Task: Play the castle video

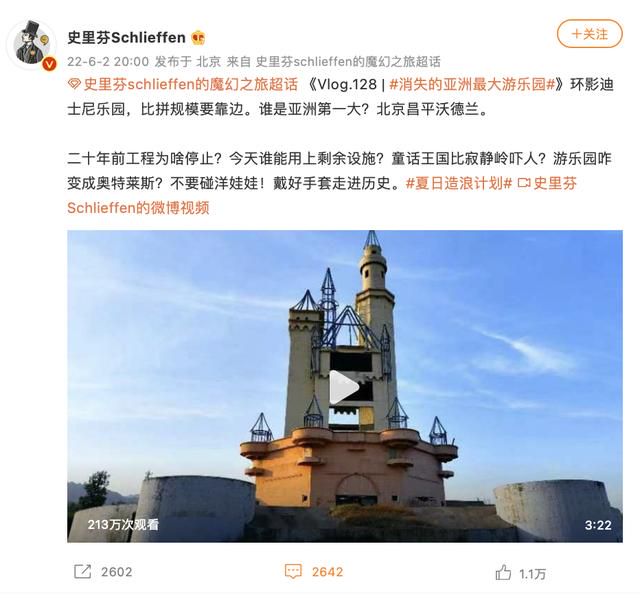Action: 344,386
